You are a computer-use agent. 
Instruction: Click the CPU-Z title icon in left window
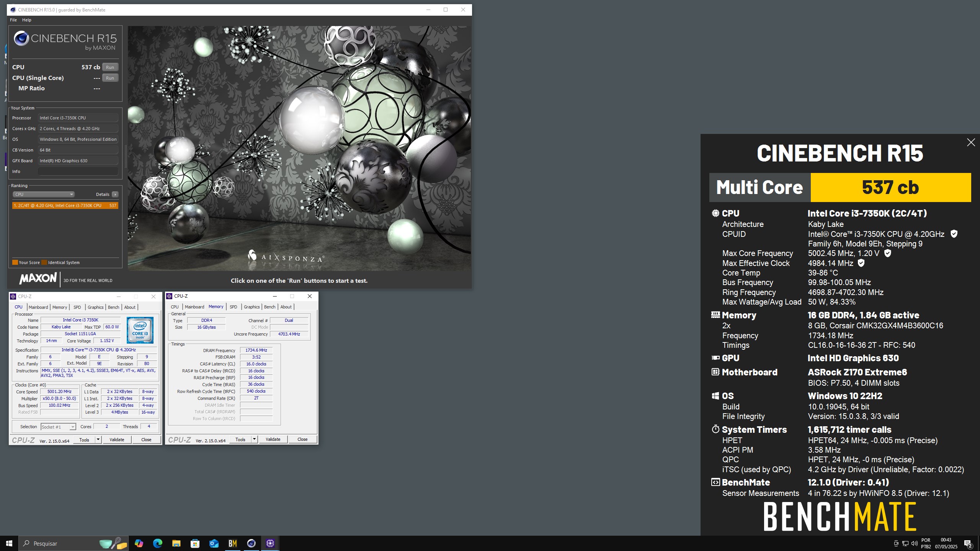(13, 297)
